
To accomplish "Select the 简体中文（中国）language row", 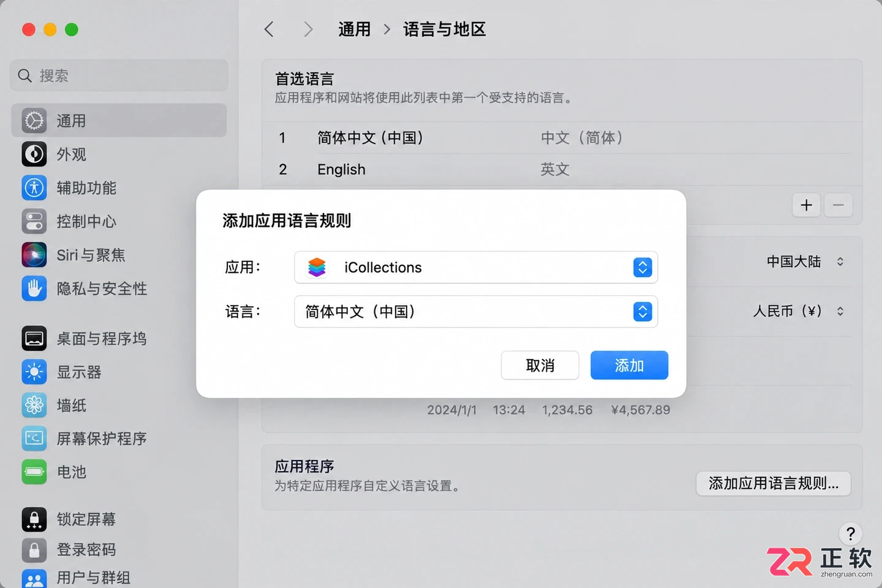I will [562, 138].
